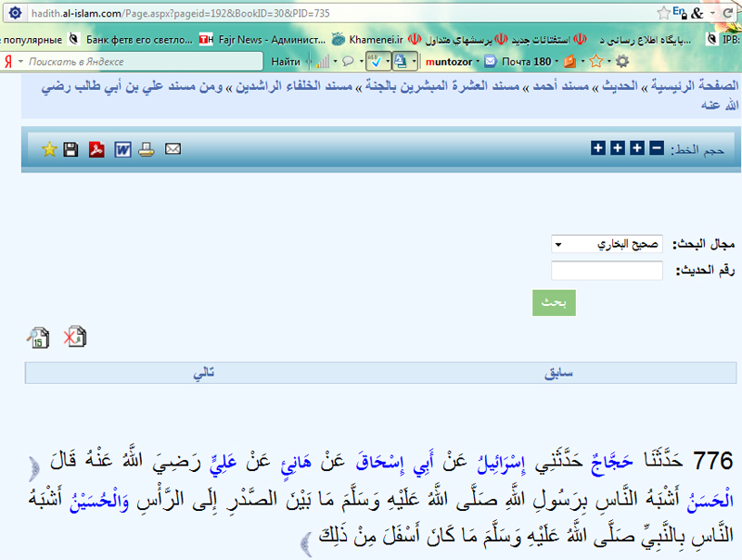
Task: Open مسند العشرة المبشرين بالجنة breadcrumb
Action: click(442, 86)
